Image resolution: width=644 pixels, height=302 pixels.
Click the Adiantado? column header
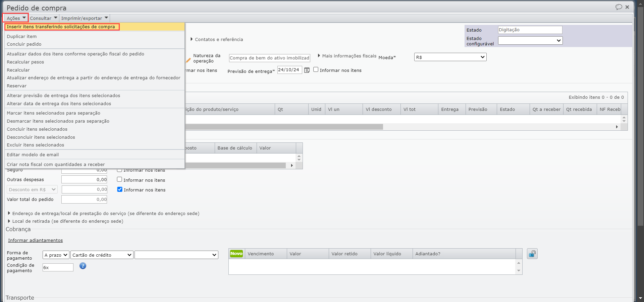tap(464, 254)
